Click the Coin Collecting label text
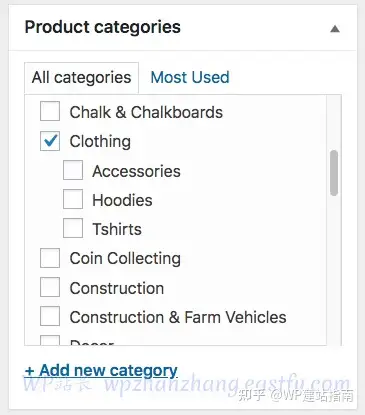The width and height of the screenshot is (365, 415). pos(125,259)
